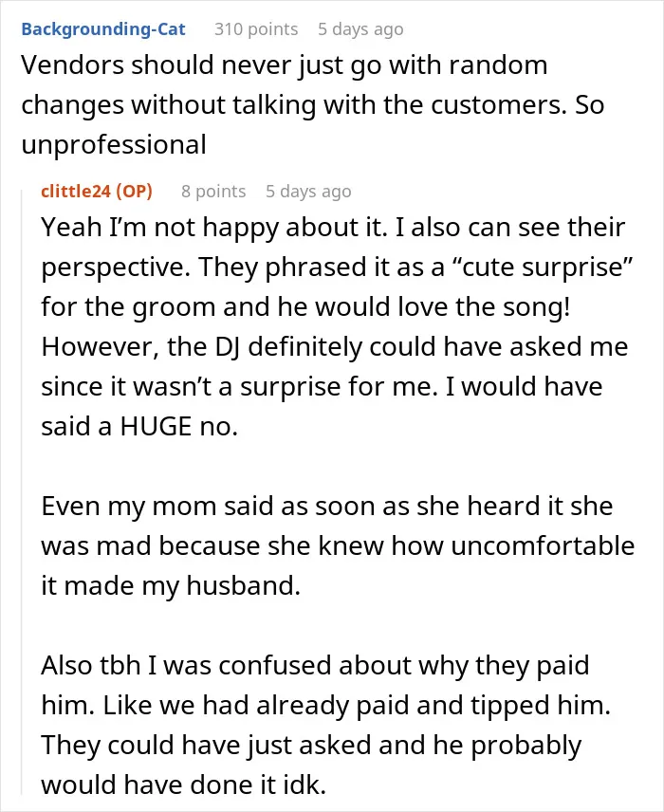Open the top comment's 5 days ago timestamp

point(360,29)
